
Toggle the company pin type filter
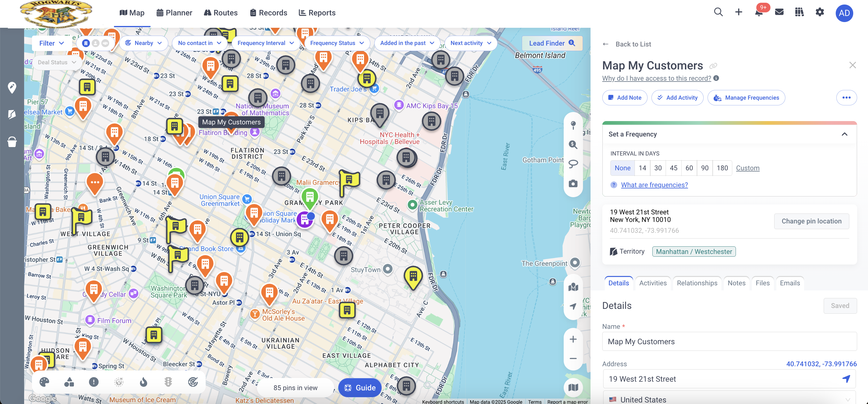click(86, 43)
